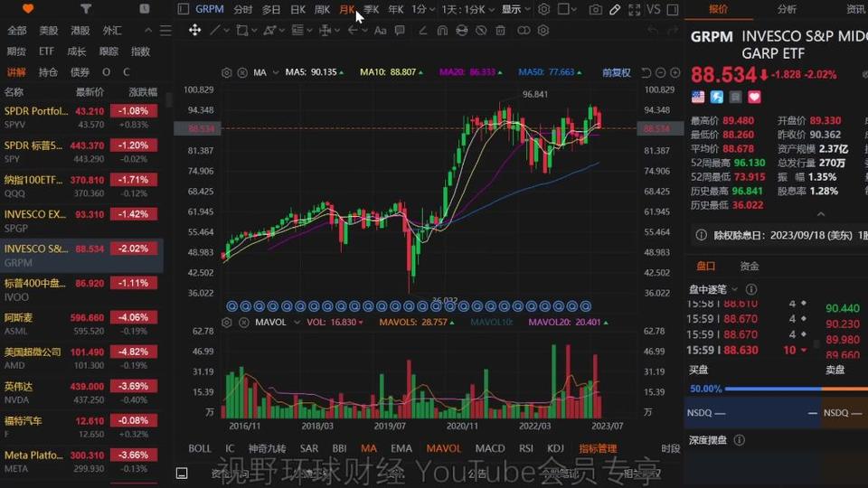The width and height of the screenshot is (868, 488).
Task: Open the 1天:1分K range dropdown
Action: tap(467, 9)
